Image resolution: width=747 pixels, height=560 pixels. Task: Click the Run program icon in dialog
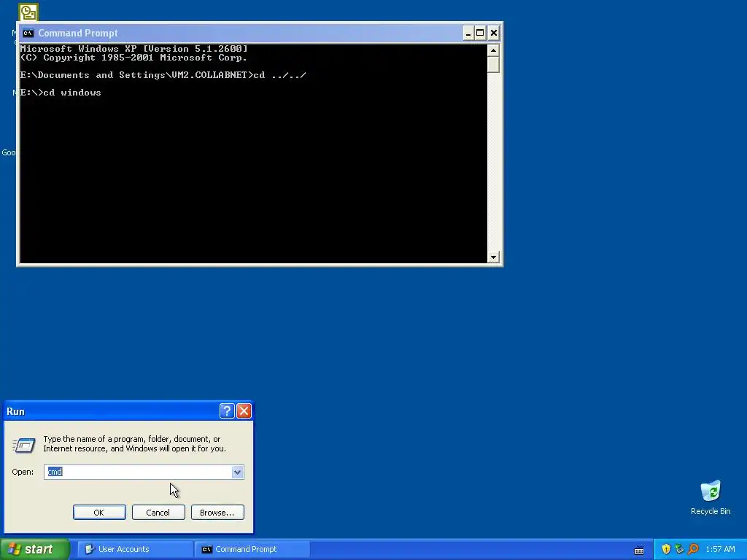pos(23,446)
